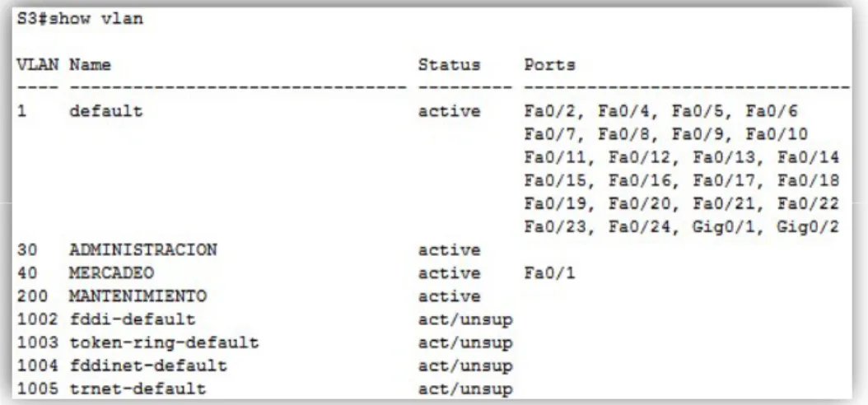868x405 pixels.
Task: Select the Ports column header
Action: [x=549, y=65]
